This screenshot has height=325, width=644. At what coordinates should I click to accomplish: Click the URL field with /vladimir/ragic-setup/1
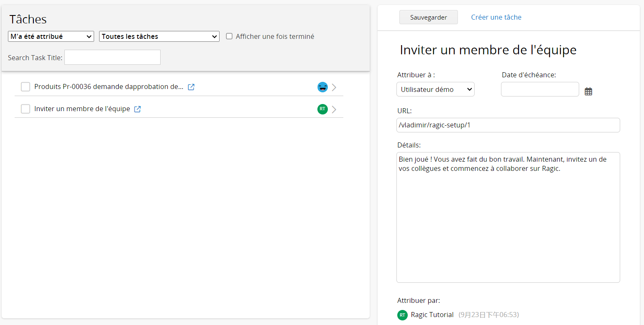pyautogui.click(x=508, y=125)
